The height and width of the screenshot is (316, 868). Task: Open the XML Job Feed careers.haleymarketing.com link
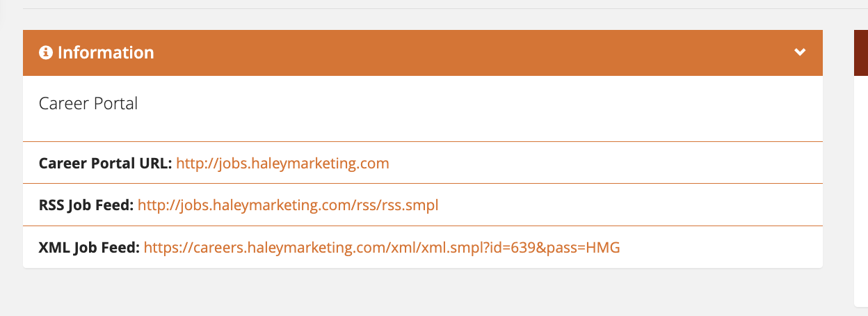[x=382, y=247]
